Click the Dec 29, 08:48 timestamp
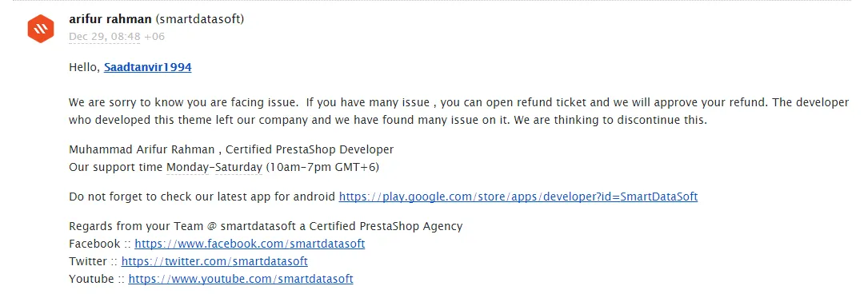Image resolution: width=868 pixels, height=294 pixels. tap(105, 37)
